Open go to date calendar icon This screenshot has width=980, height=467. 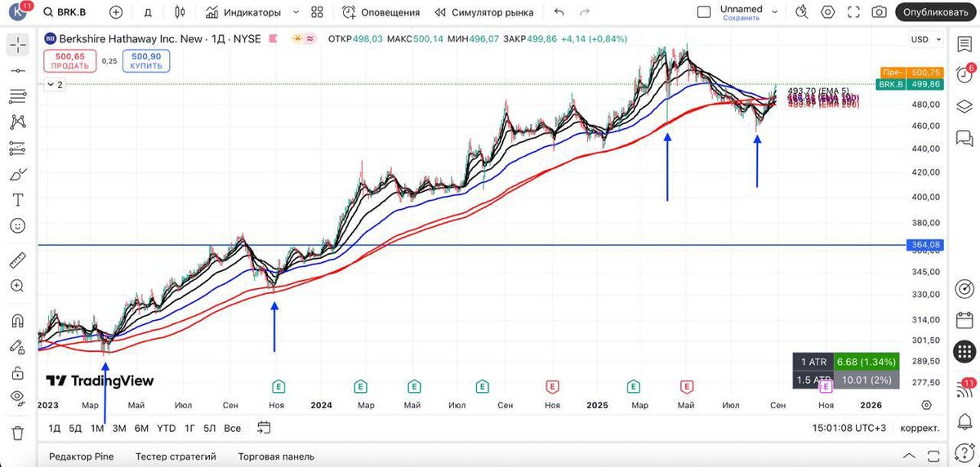264,427
